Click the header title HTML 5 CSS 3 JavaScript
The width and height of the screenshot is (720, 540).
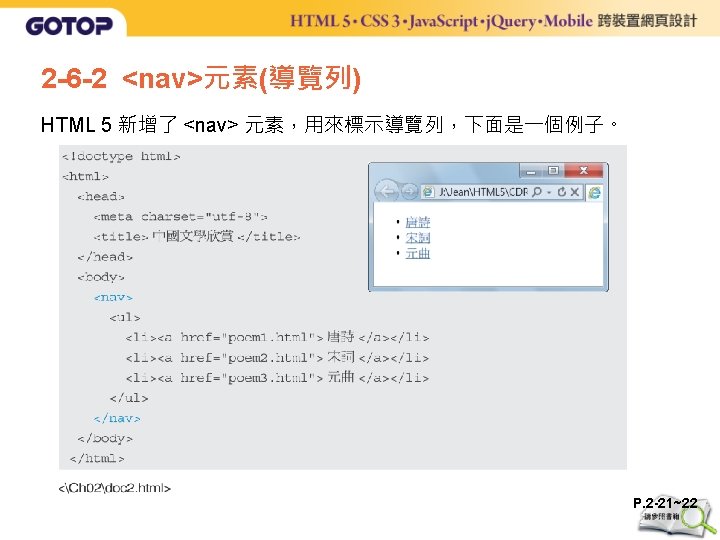[494, 21]
